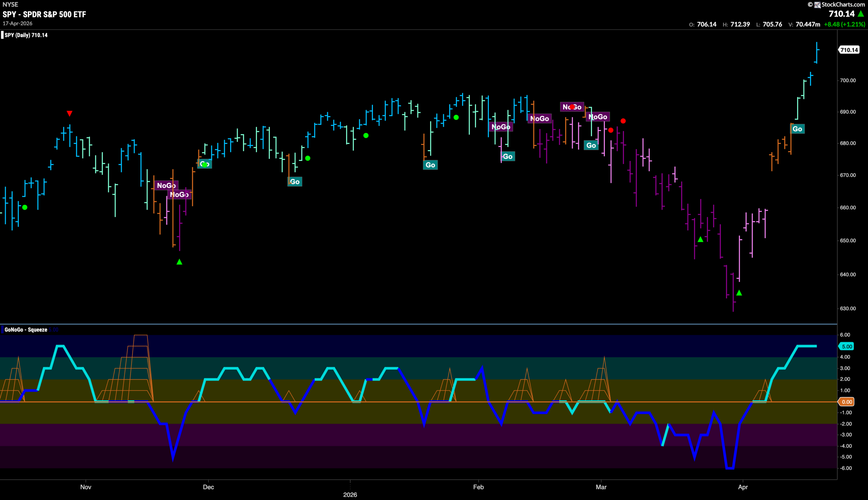The width and height of the screenshot is (868, 500).
Task: Click the higher red dot in early March
Action: pos(623,121)
